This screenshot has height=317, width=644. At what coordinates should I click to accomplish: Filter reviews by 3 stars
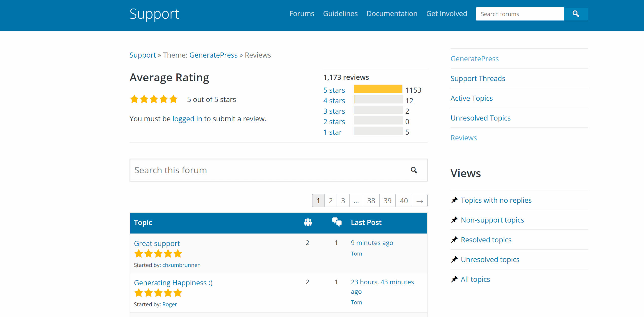tap(334, 111)
